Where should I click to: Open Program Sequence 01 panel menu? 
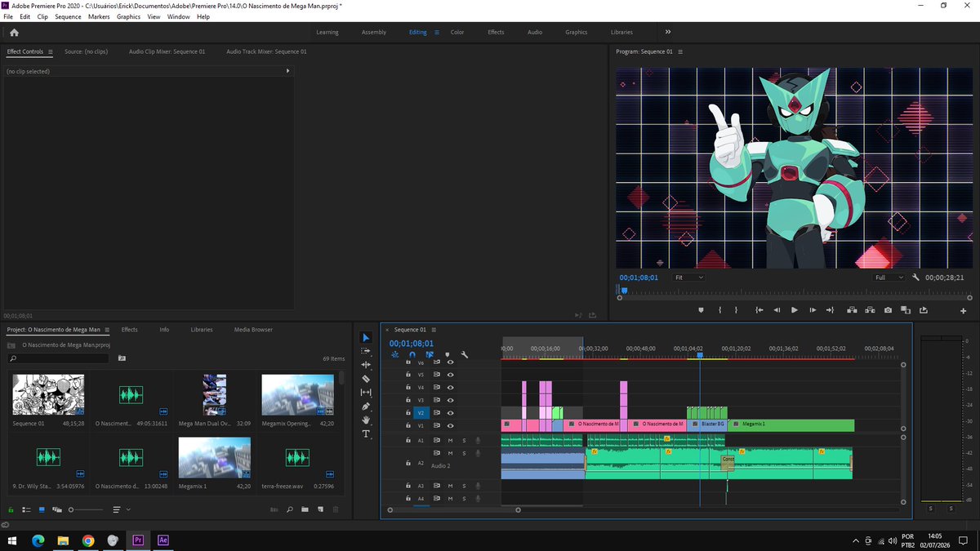pyautogui.click(x=679, y=51)
